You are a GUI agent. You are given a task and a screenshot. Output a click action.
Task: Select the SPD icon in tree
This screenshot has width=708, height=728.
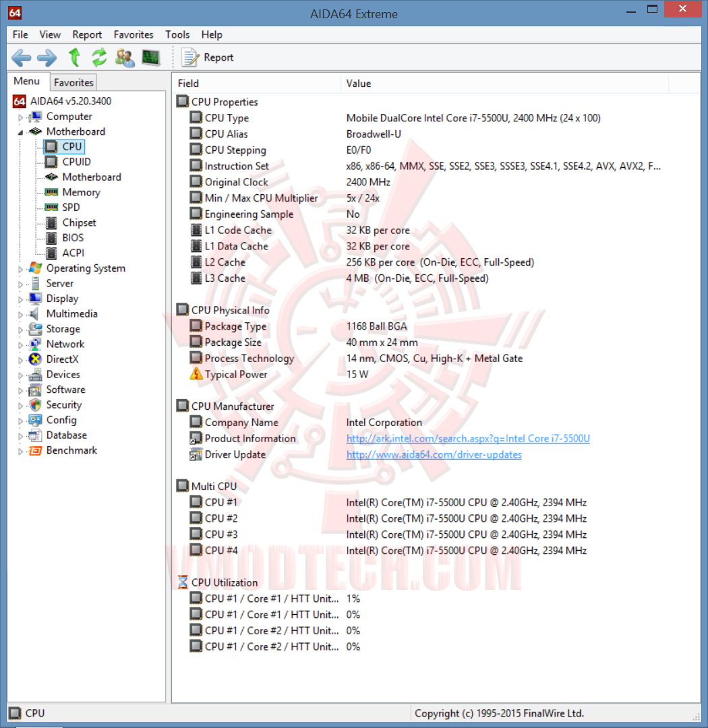click(x=51, y=207)
